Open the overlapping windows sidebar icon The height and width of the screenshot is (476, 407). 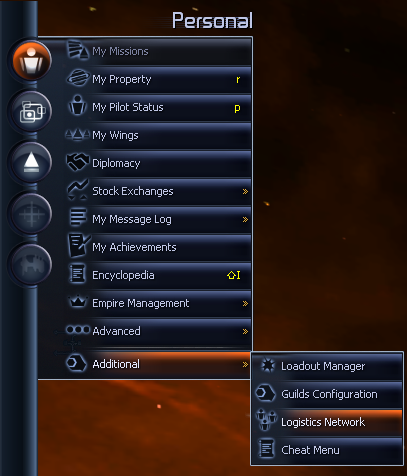[x=31, y=111]
